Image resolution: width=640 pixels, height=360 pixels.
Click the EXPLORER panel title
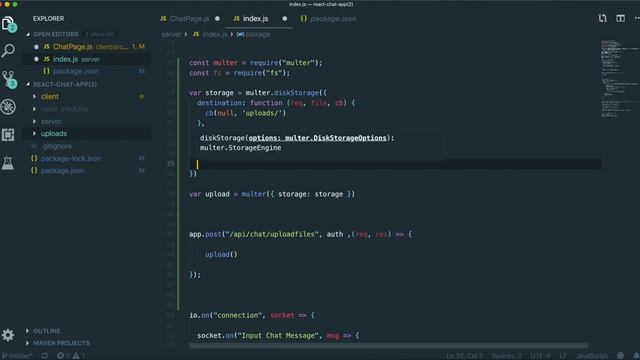tap(49, 19)
